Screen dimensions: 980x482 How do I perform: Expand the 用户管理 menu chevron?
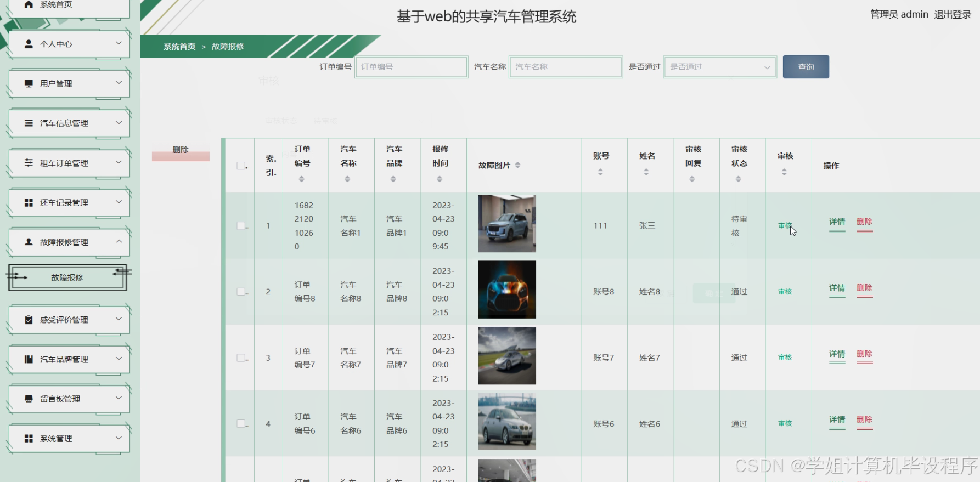tap(119, 82)
